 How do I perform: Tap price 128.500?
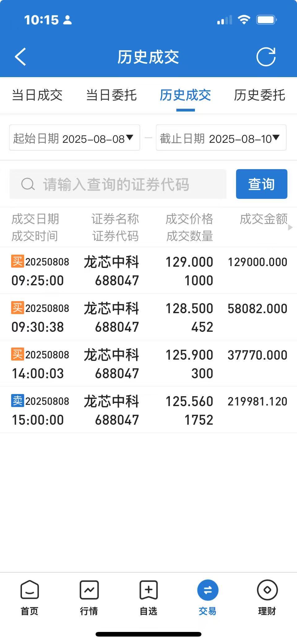(x=189, y=309)
